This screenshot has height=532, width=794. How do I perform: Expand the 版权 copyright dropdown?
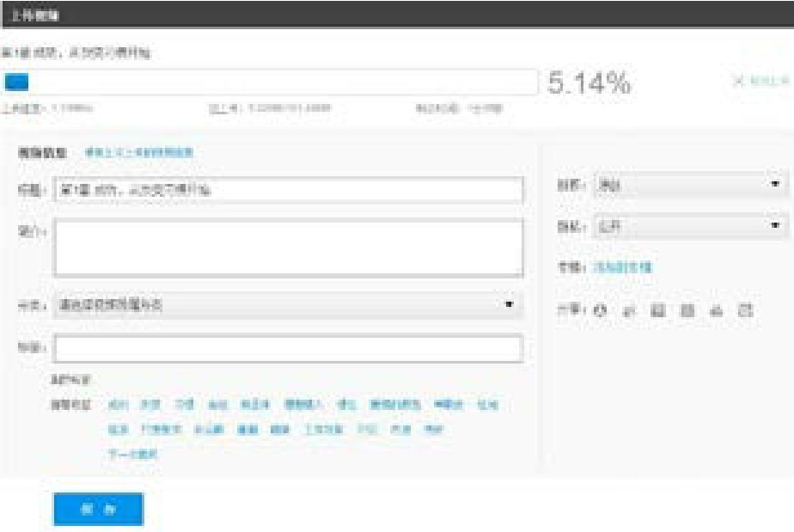click(690, 185)
